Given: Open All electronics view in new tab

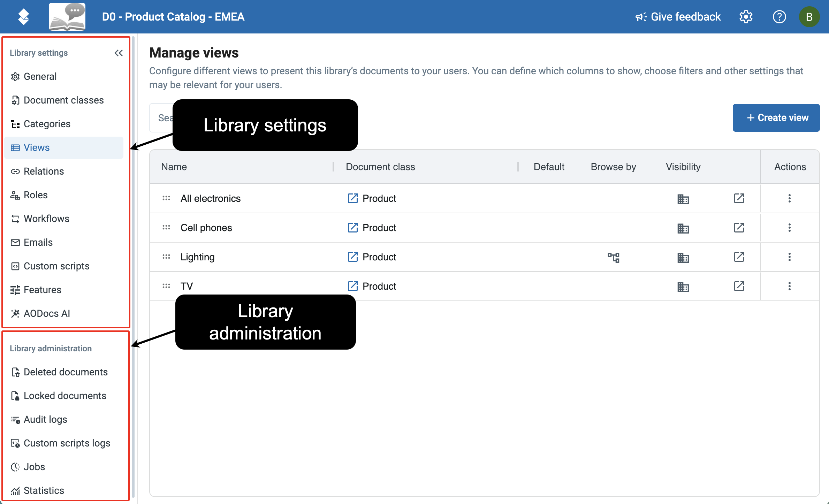Looking at the screenshot, I should (739, 198).
